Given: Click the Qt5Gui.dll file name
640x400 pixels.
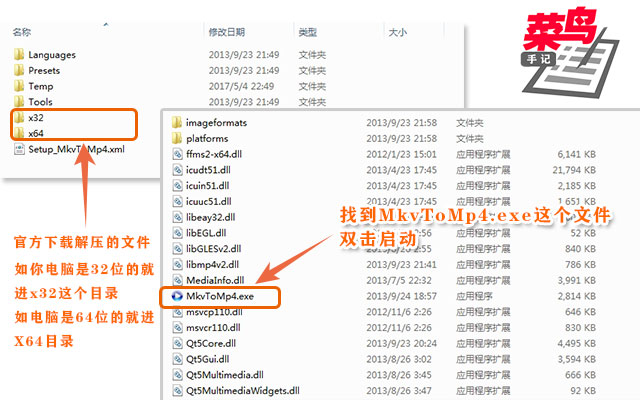Looking at the screenshot, I should 208,359.
